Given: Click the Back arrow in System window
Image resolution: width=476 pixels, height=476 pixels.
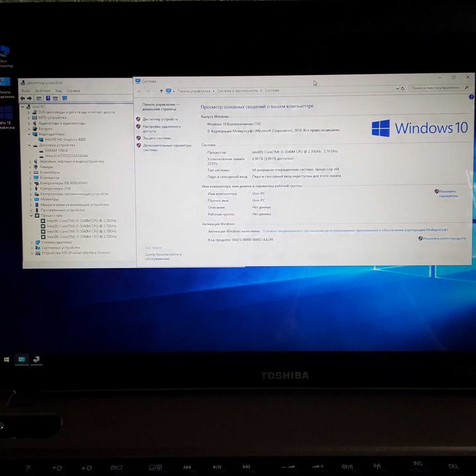Looking at the screenshot, I should pos(139,91).
